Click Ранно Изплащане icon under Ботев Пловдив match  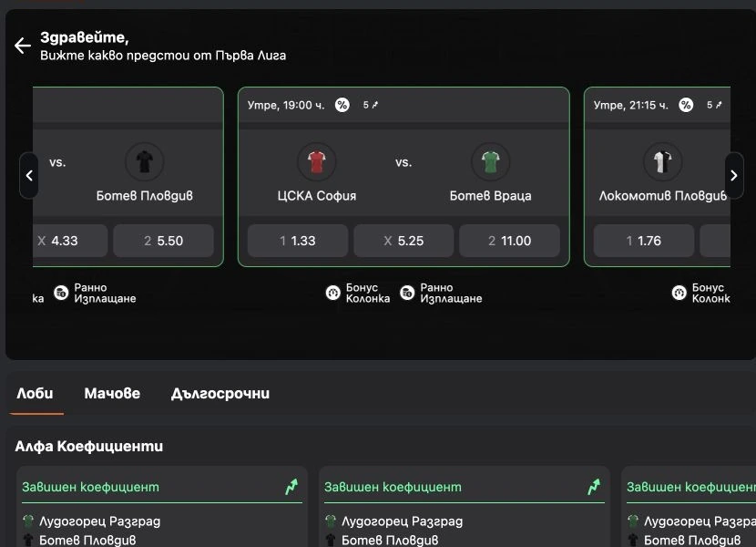[x=61, y=293]
